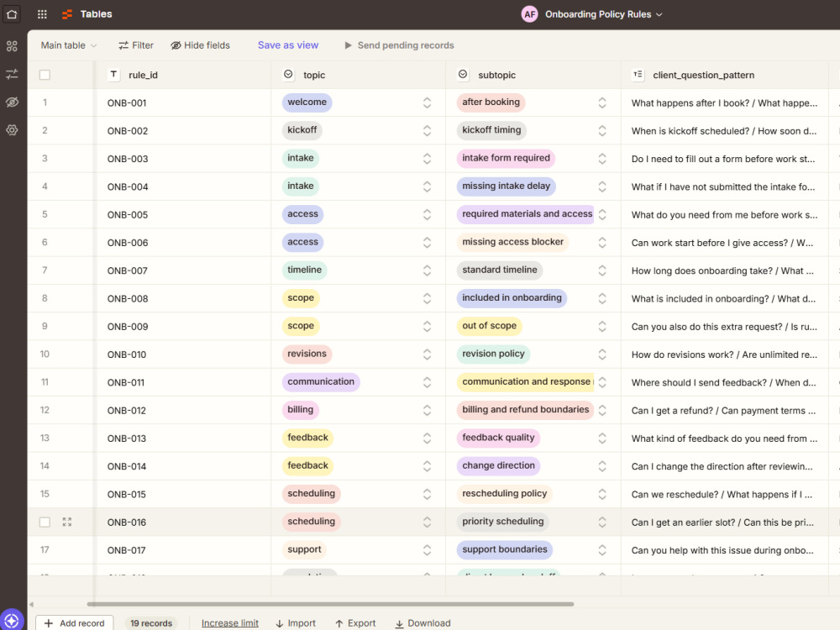
Task: Click the Download tray icon
Action: pyautogui.click(x=399, y=623)
